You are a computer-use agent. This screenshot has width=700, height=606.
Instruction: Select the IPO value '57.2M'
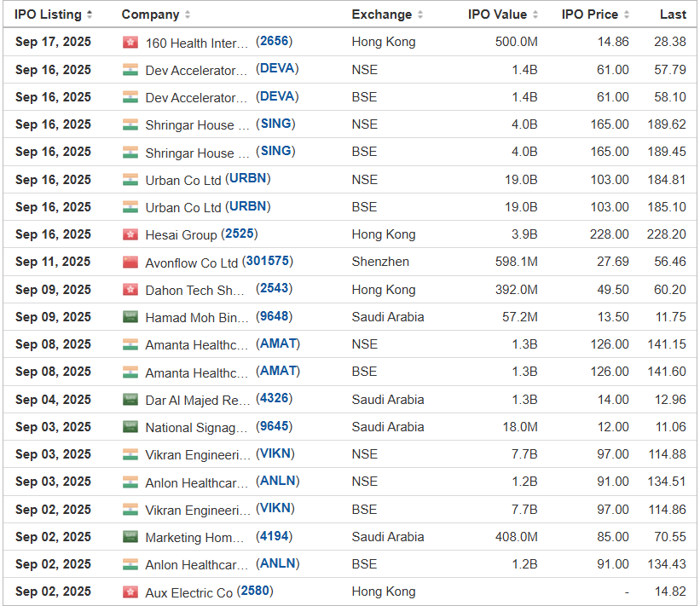(x=520, y=317)
